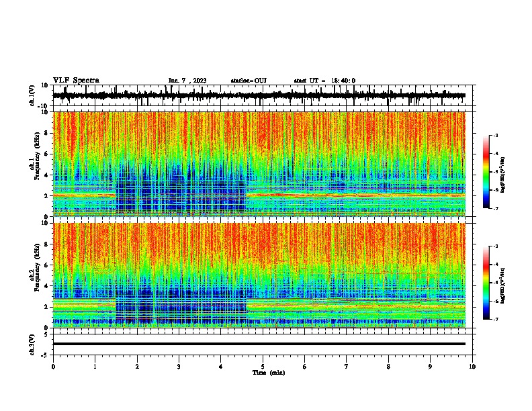Screen dimensions: 532x411
Task: Click the "-3" label on ch.2 color bar
Action: [x=495, y=246]
